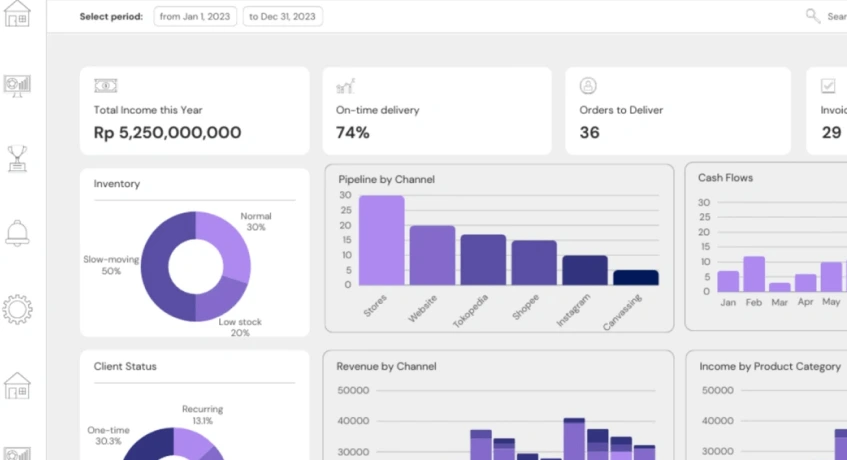Open the On-time delivery card
Viewport: 847px width, 460px height.
click(437, 111)
